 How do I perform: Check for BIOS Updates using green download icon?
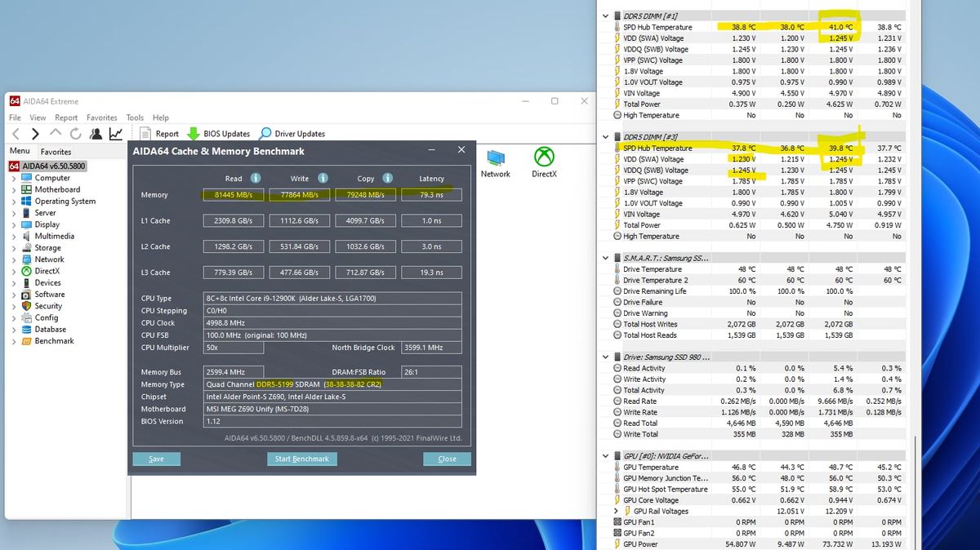tap(194, 133)
